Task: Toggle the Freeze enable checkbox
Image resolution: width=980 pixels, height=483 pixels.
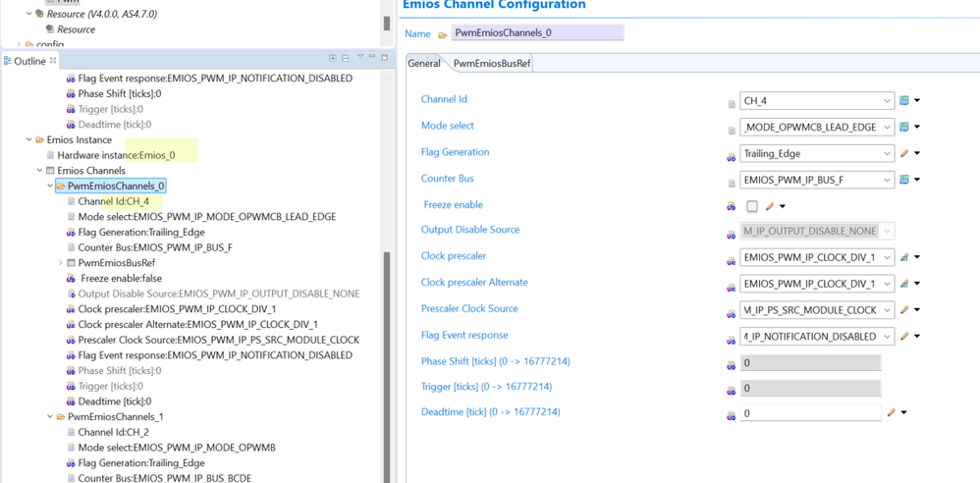Action: point(752,206)
